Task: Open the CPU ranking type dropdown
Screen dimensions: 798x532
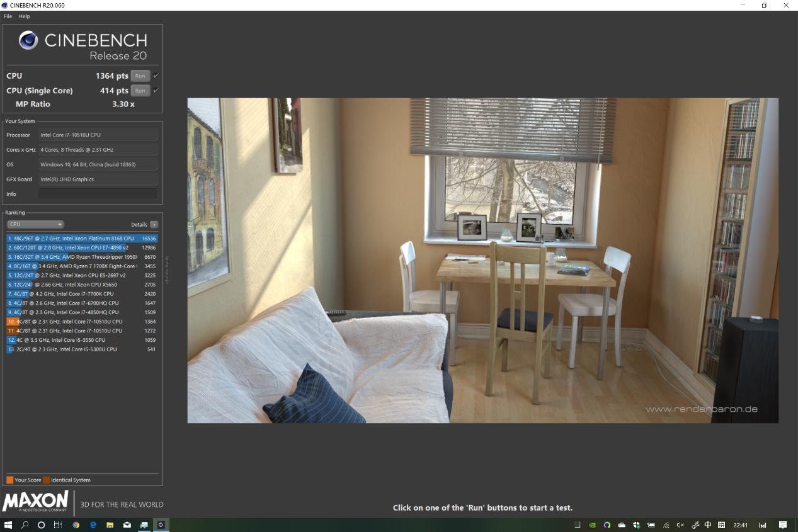Action: pyautogui.click(x=35, y=224)
